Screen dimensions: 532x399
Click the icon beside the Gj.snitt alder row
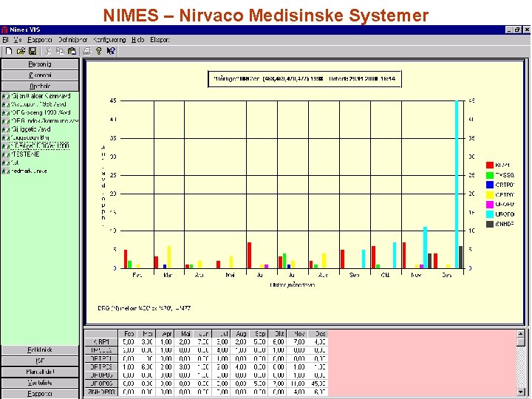[6, 96]
